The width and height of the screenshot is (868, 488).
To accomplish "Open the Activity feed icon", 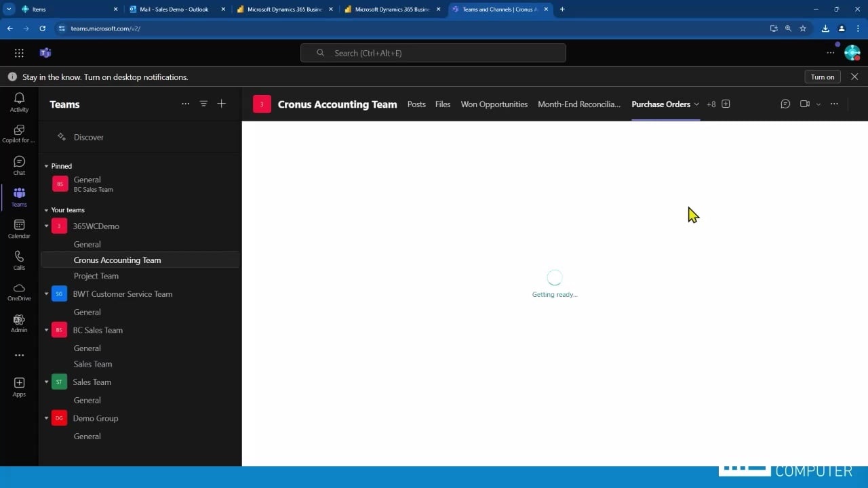I will 19,102.
